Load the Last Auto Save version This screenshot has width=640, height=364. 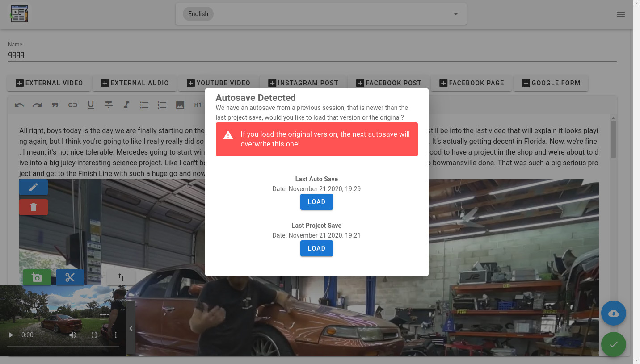pyautogui.click(x=316, y=202)
